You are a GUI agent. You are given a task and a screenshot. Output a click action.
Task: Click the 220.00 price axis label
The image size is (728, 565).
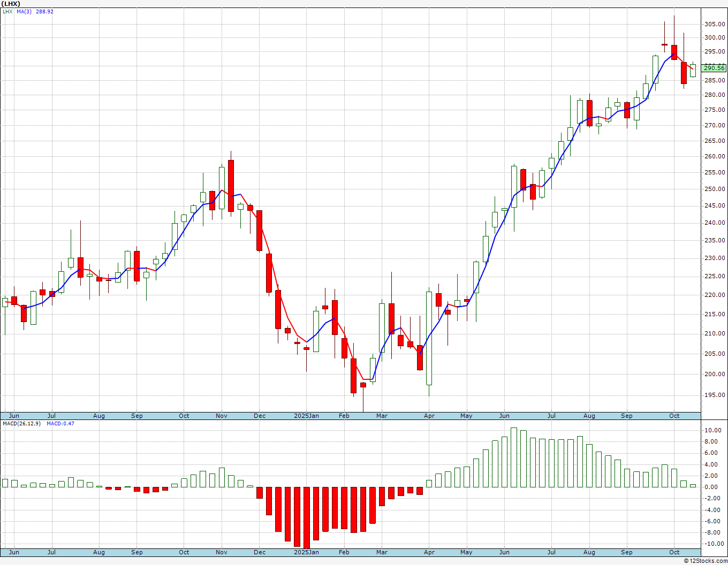715,295
